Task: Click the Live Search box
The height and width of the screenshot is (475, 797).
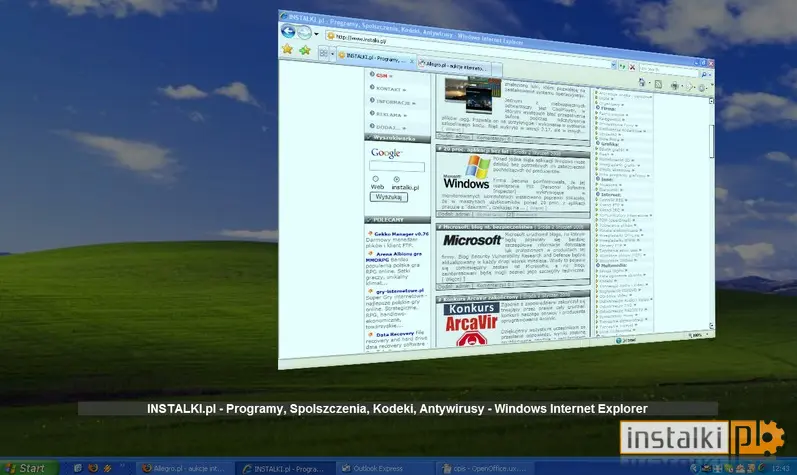Action: point(668,70)
